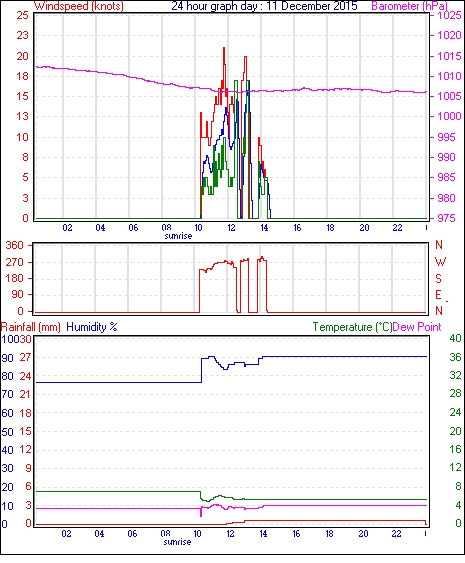The image size is (465, 563).
Task: Click the Rainfall (mm) legend label
Action: pyautogui.click(x=30, y=327)
